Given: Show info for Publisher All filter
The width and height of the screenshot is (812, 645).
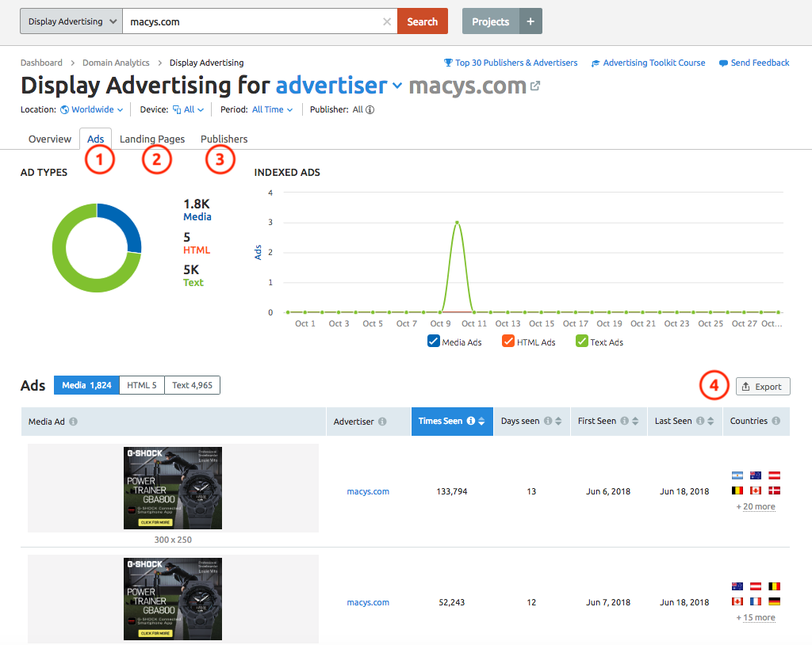Looking at the screenshot, I should (x=370, y=109).
